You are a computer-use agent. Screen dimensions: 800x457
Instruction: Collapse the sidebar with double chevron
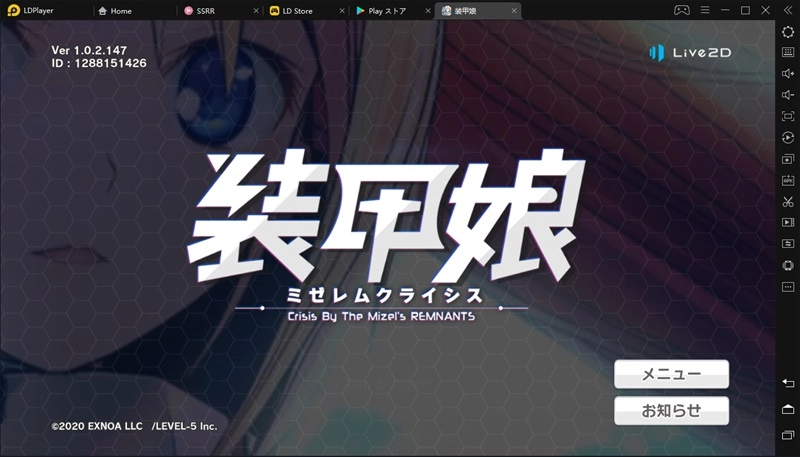point(788,10)
